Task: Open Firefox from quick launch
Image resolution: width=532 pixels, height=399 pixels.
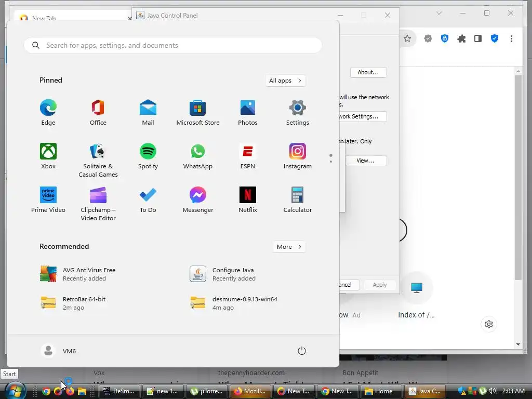Action: [70, 391]
